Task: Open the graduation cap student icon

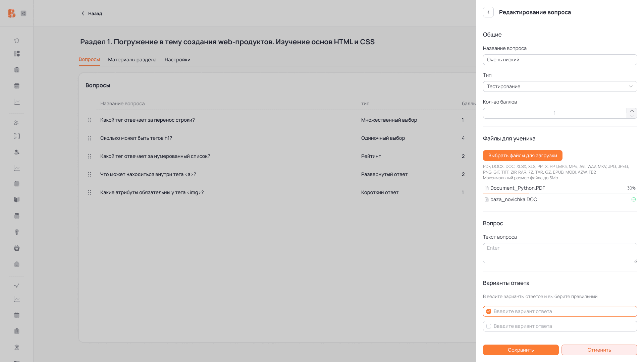Action: tap(17, 347)
